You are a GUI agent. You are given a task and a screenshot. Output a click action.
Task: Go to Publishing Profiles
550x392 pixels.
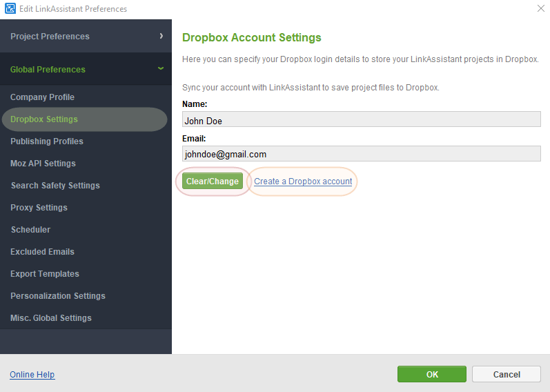(47, 141)
